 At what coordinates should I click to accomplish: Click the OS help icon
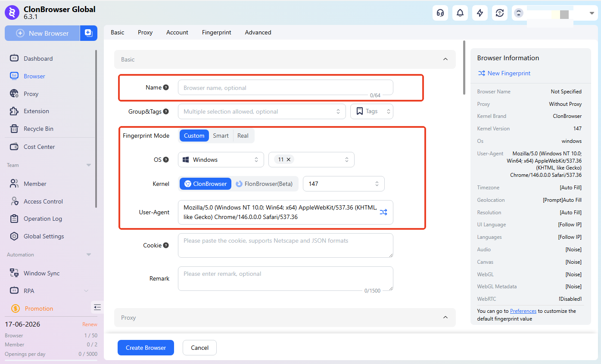click(x=166, y=160)
